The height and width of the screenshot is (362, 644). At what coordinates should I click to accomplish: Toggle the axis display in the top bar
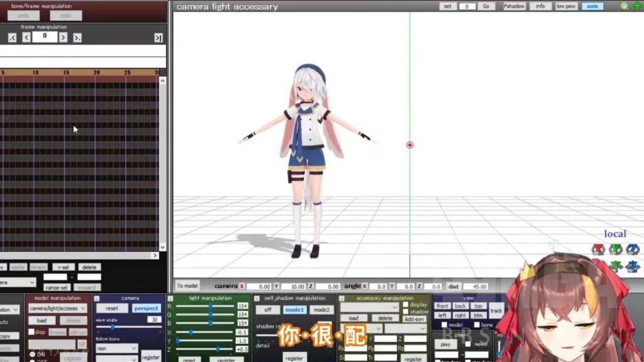pyautogui.click(x=591, y=6)
